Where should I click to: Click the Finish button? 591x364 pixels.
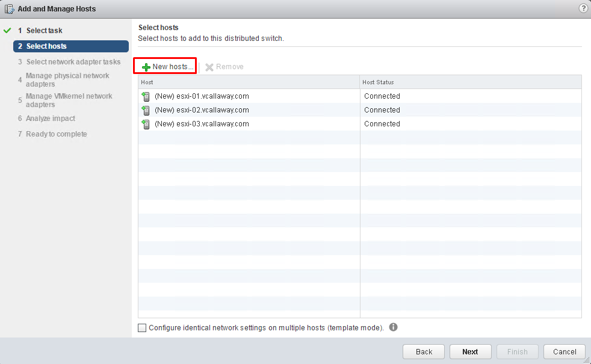coord(517,351)
